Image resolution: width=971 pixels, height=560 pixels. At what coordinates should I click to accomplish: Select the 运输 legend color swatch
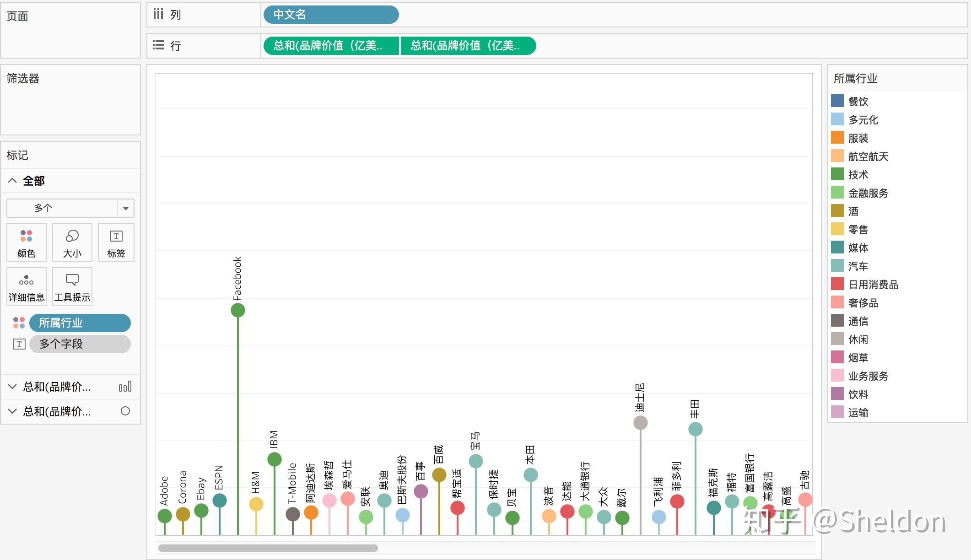click(837, 412)
